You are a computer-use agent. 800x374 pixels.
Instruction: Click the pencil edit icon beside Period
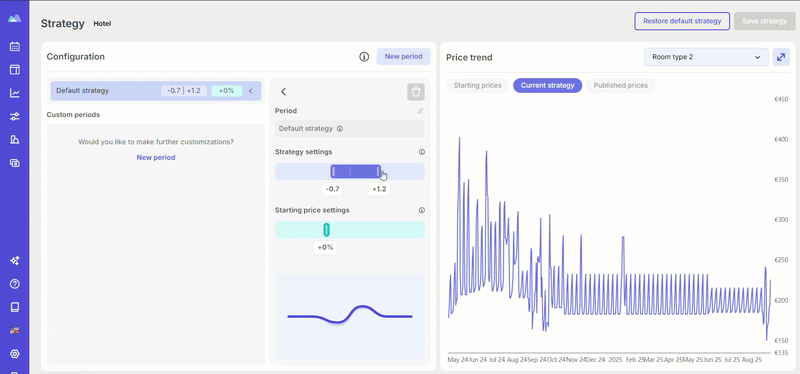click(x=420, y=111)
